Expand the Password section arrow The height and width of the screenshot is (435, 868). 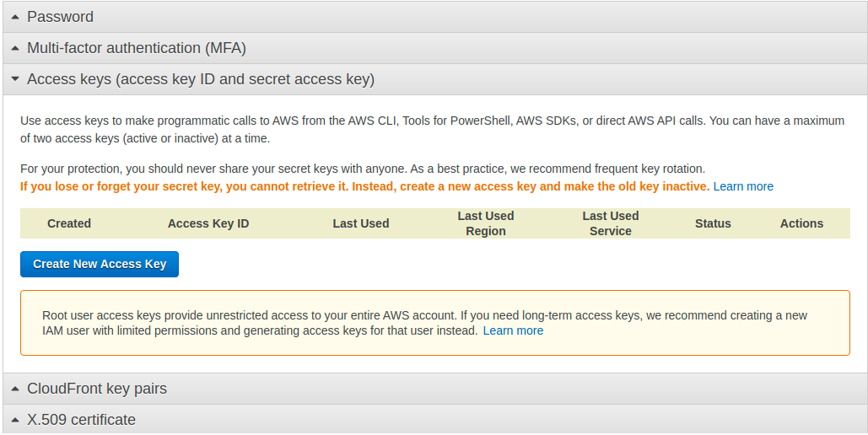(x=15, y=17)
